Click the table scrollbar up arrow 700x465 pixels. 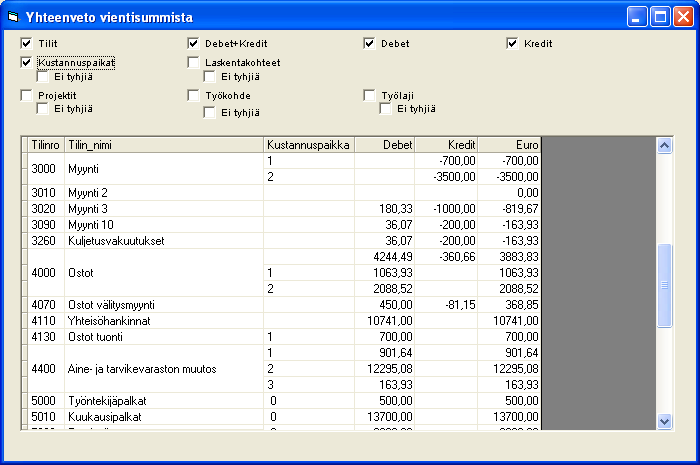pos(664,145)
